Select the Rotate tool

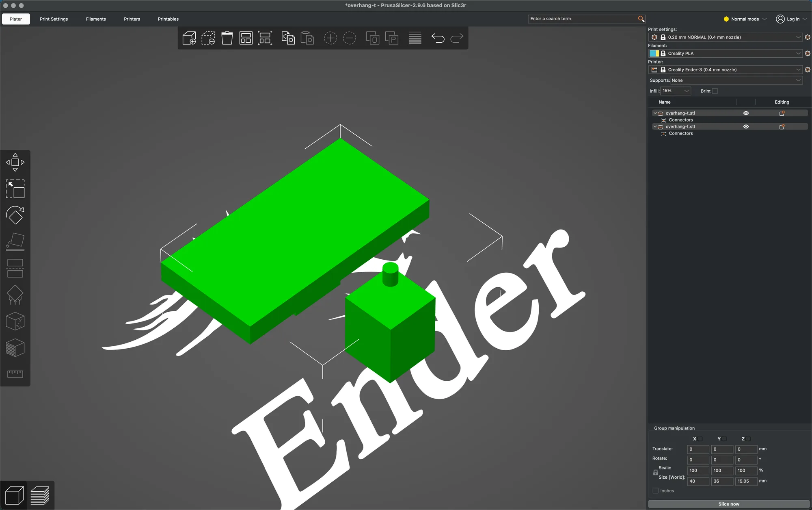pyautogui.click(x=15, y=215)
